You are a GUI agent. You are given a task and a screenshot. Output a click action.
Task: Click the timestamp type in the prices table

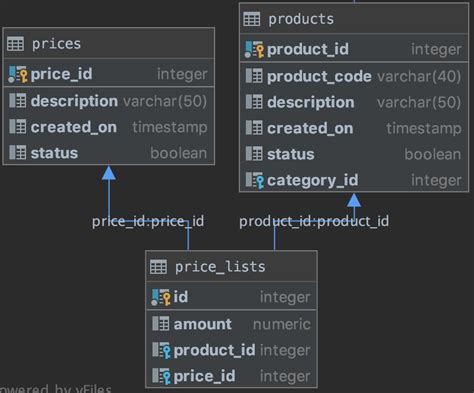170,128
